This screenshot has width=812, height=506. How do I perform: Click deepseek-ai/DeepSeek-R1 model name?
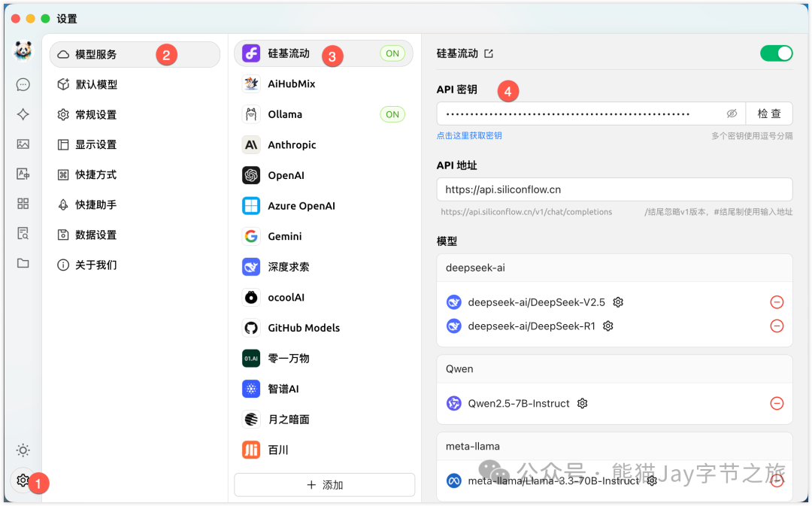click(532, 326)
